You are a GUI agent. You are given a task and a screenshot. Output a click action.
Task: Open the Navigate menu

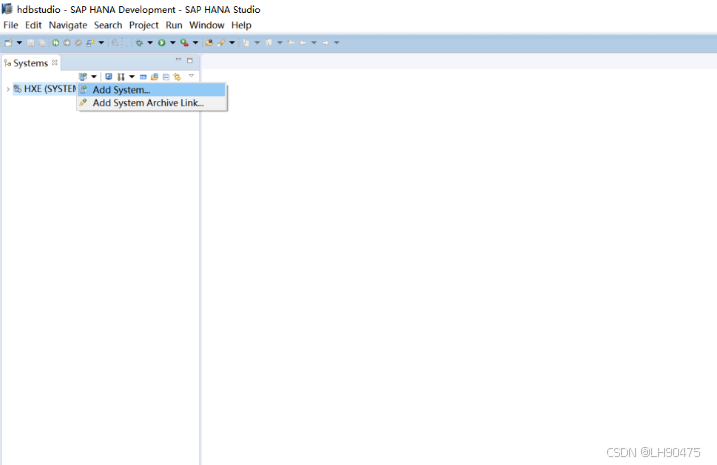click(68, 25)
